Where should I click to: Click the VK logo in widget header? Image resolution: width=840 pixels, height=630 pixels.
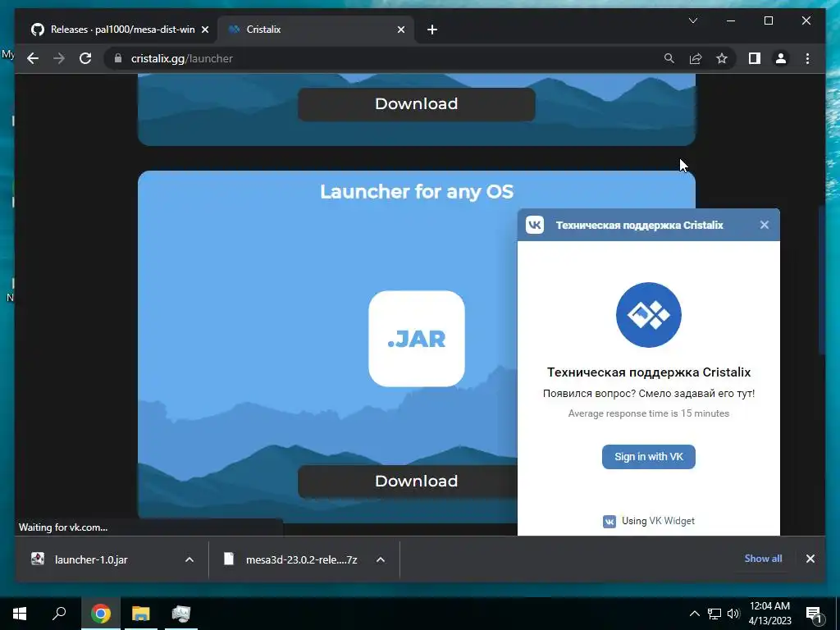click(534, 225)
